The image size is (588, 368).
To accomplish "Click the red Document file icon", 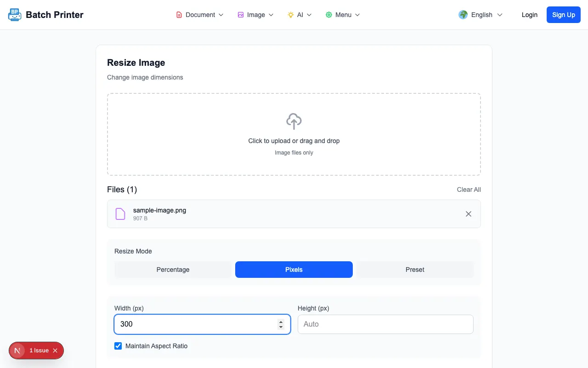I will pos(179,15).
